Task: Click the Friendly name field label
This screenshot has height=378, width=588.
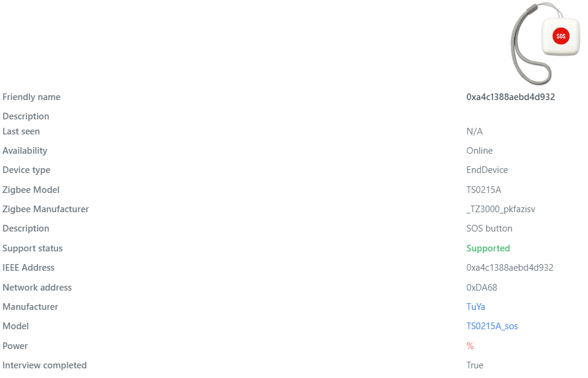Action: coord(31,96)
